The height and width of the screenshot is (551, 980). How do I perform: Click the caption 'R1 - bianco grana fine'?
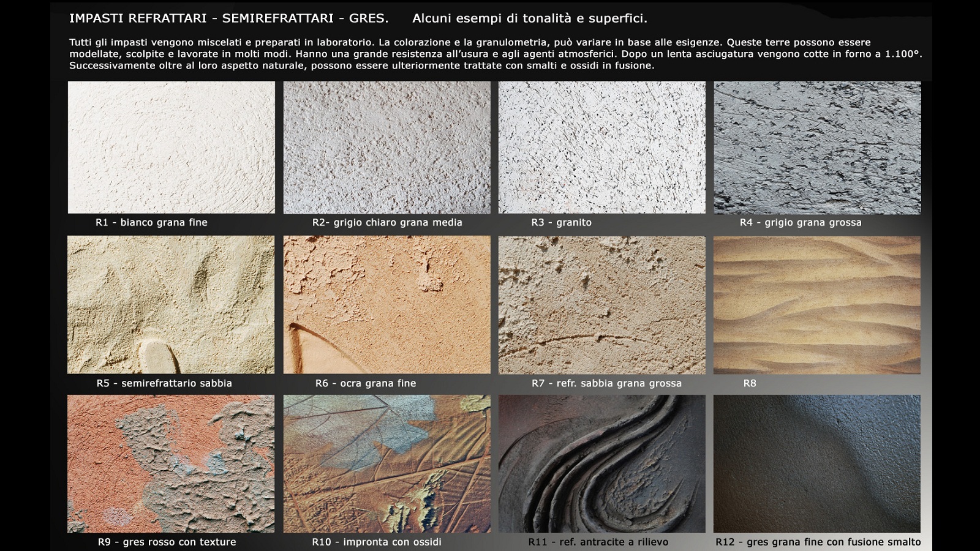[x=151, y=222]
